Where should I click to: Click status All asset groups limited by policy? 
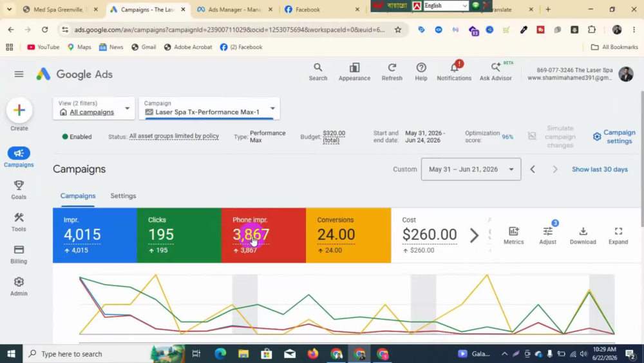click(x=174, y=136)
